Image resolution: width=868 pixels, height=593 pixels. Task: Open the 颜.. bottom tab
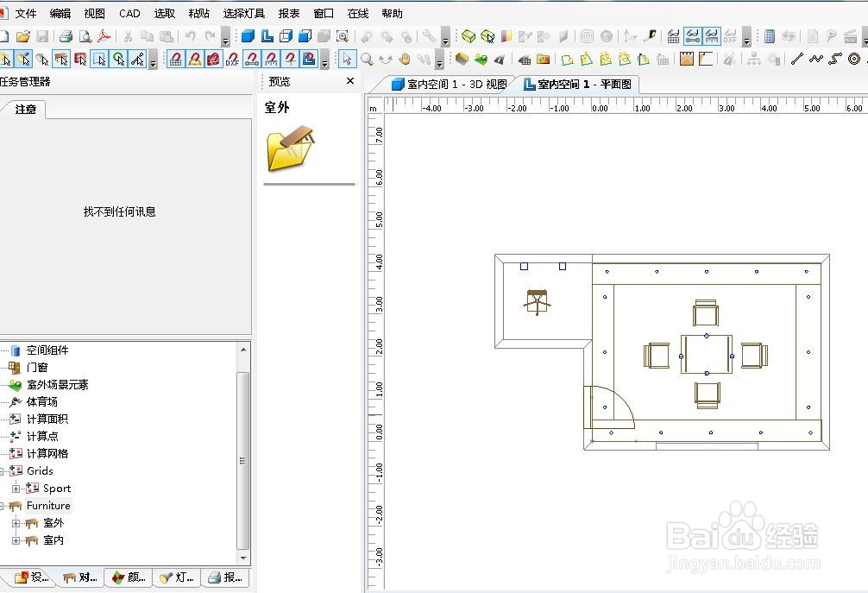pyautogui.click(x=129, y=577)
